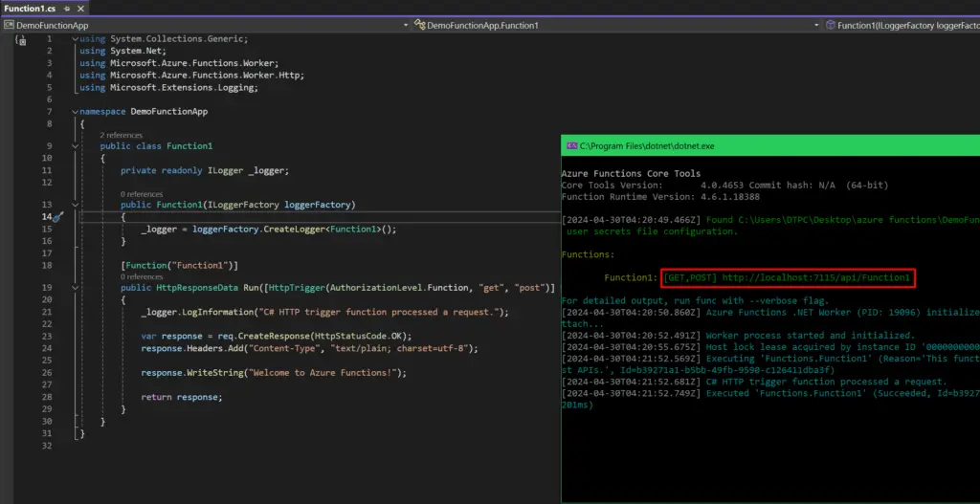Select the Function1.cs tab

29,9
